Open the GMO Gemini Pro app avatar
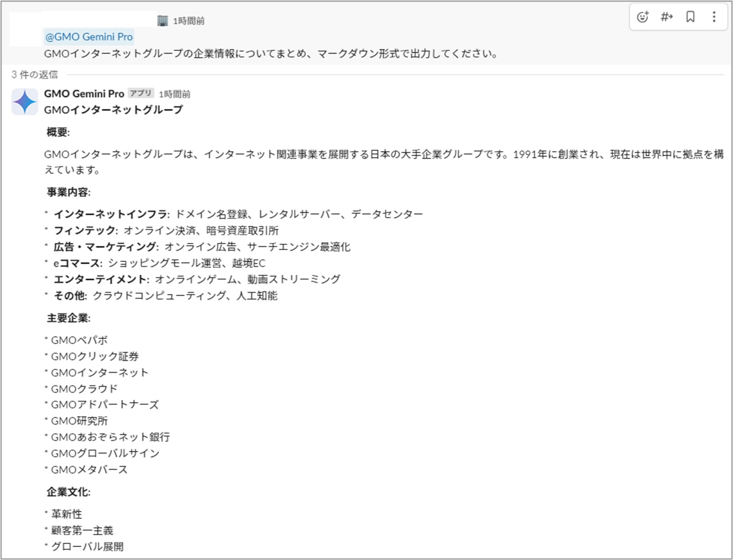Image resolution: width=733 pixels, height=560 pixels. 25,102
